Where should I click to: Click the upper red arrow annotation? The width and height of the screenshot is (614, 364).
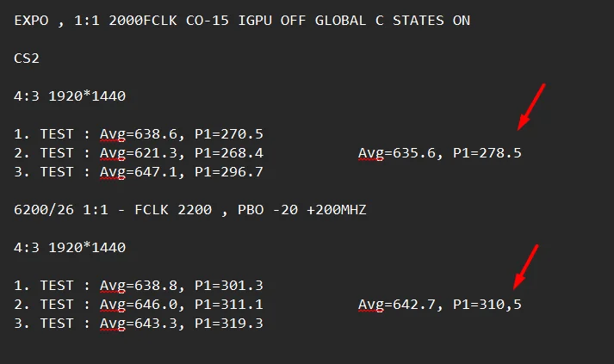(531, 107)
